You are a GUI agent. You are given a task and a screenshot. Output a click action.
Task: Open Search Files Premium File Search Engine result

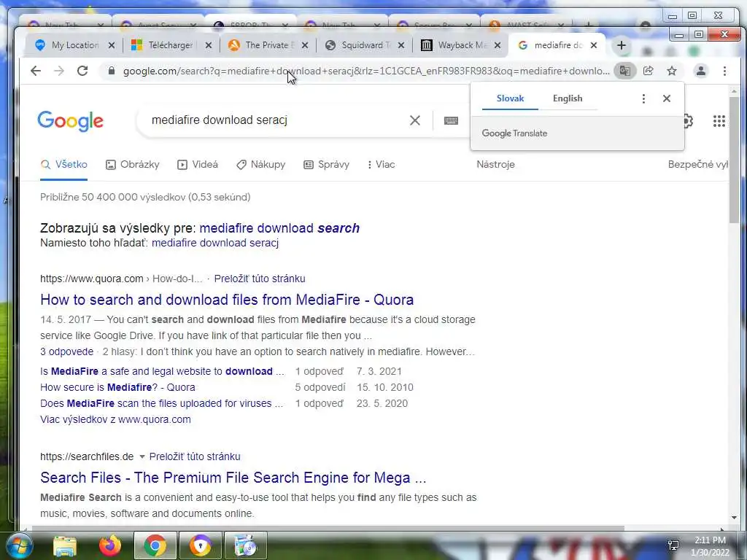point(233,478)
